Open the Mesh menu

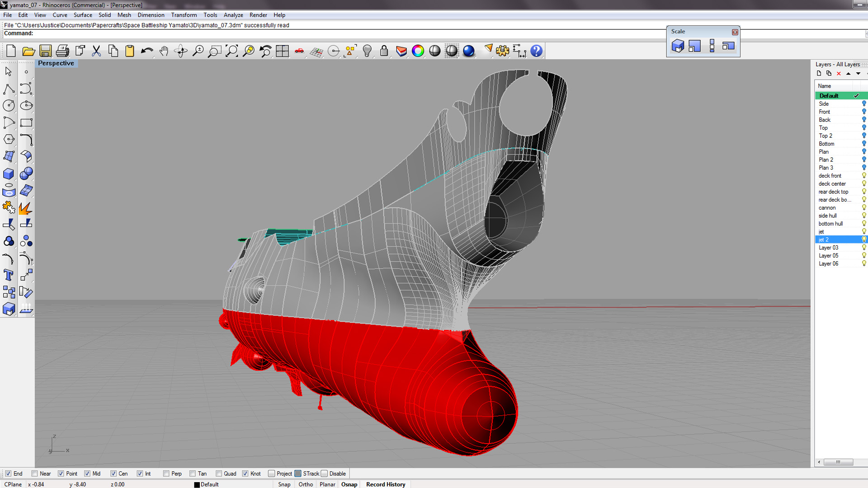[x=124, y=15]
